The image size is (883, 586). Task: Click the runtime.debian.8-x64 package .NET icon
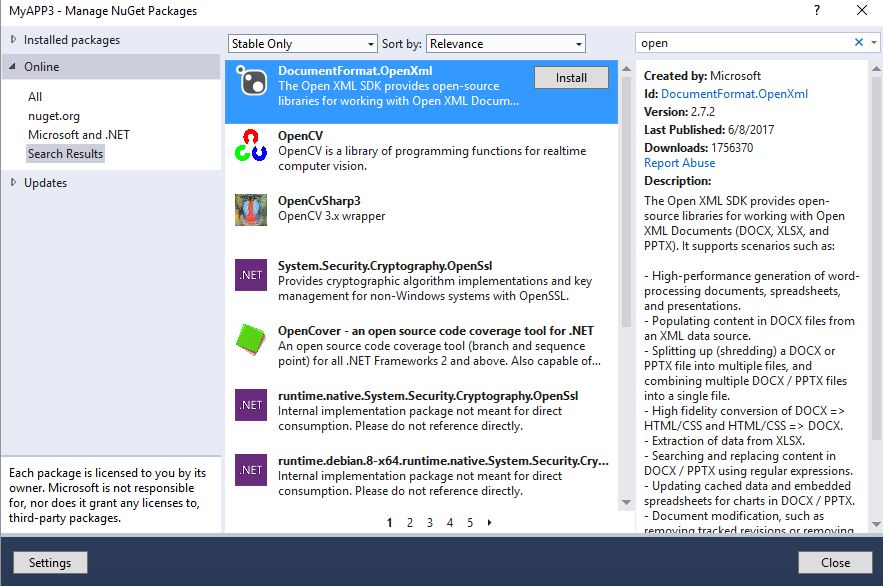[251, 469]
